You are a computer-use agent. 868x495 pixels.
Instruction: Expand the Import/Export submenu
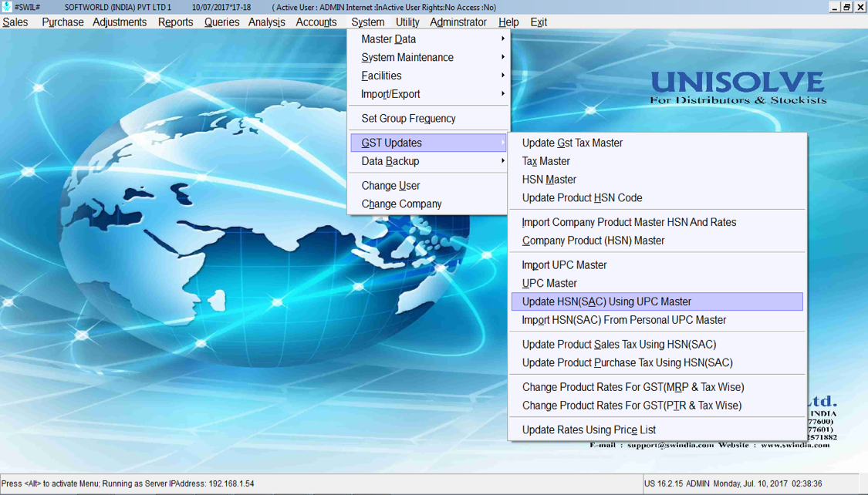428,94
